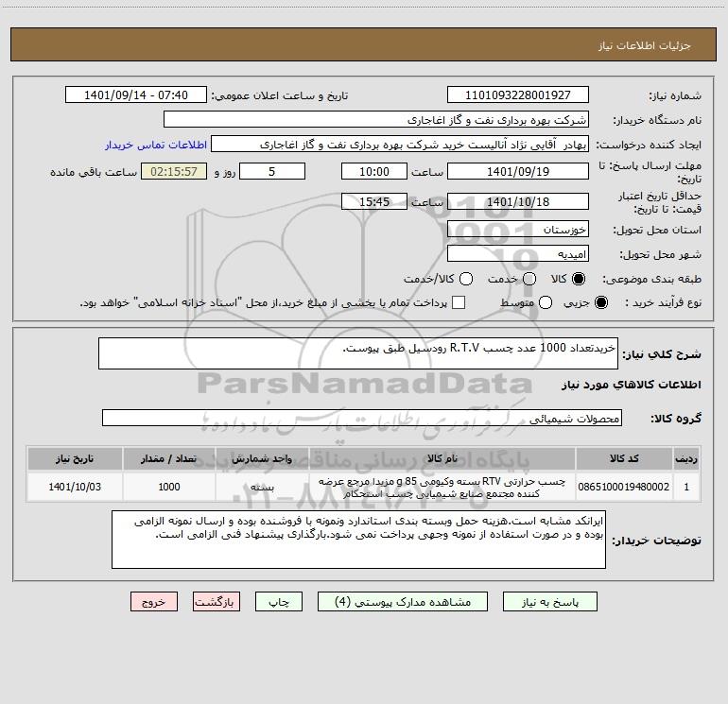Select the جزیی purchase type radio
Viewport: 728px width, 704px height.
[600, 302]
